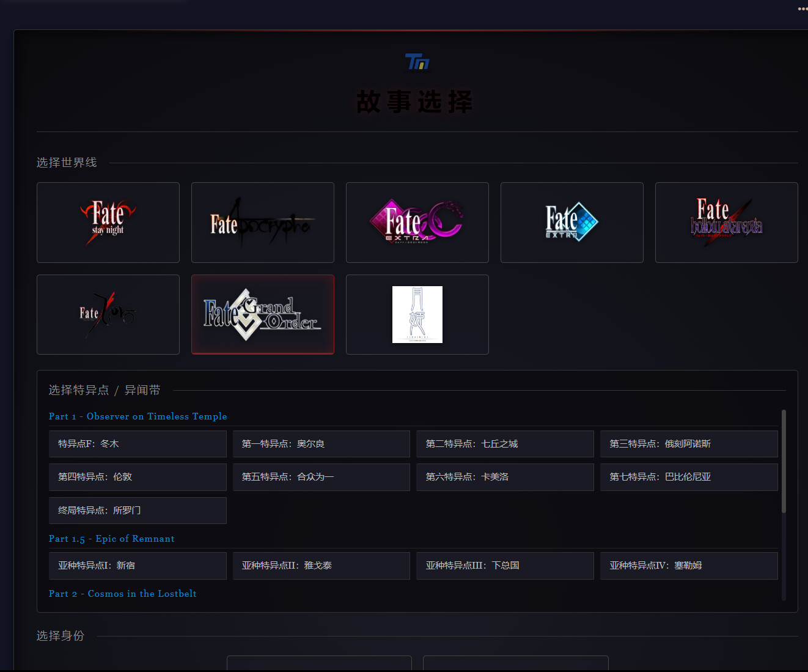This screenshot has width=808, height=672.
Task: Click the '选择特异点 / 异闻带' section label
Action: tap(105, 390)
